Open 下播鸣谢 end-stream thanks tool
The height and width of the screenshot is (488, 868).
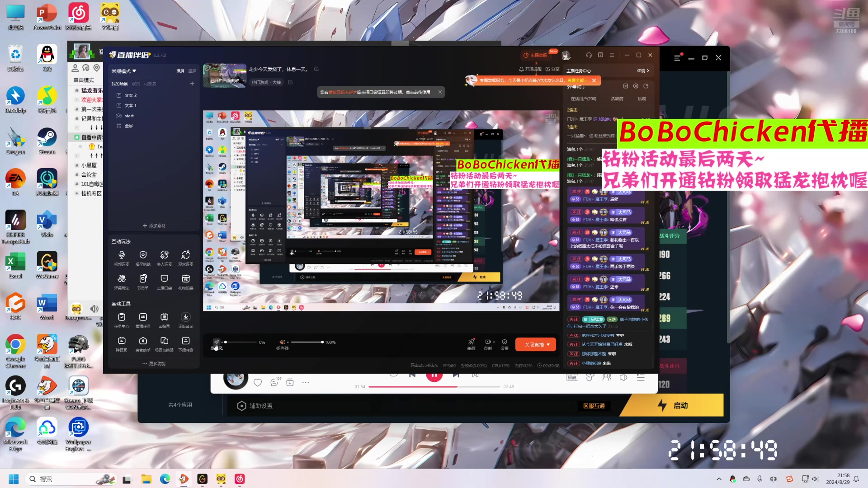[x=185, y=344]
